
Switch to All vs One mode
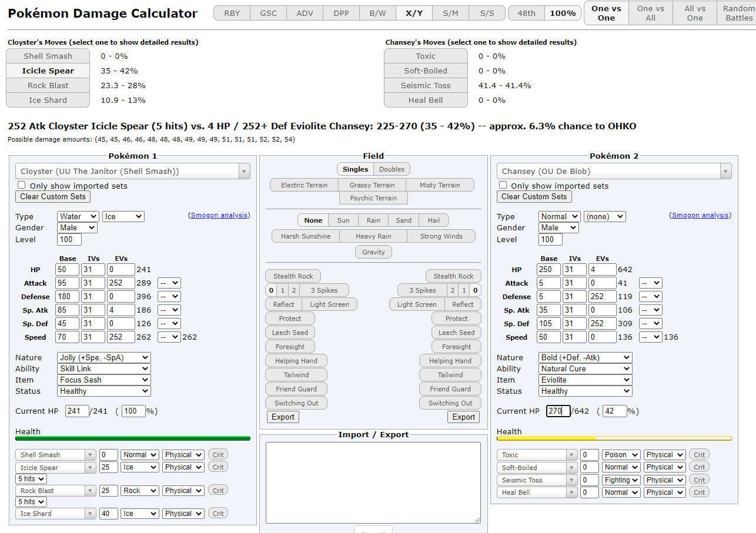coord(695,13)
